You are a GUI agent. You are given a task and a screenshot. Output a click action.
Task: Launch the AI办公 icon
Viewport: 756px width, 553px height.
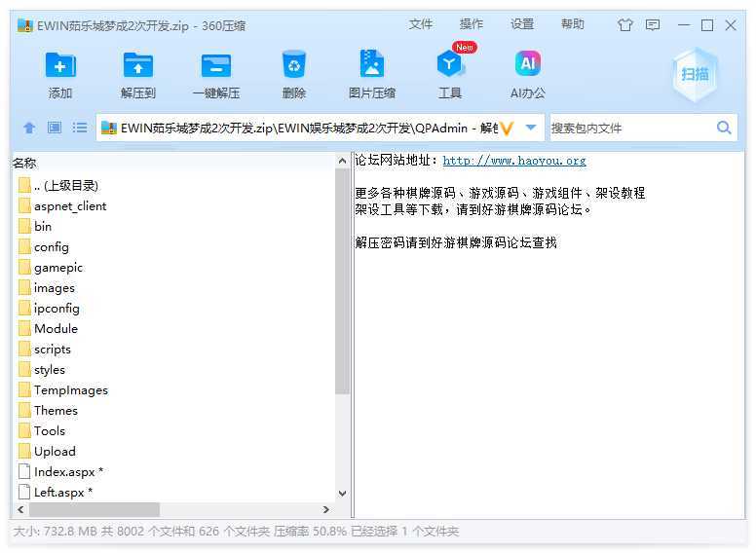coord(528,63)
